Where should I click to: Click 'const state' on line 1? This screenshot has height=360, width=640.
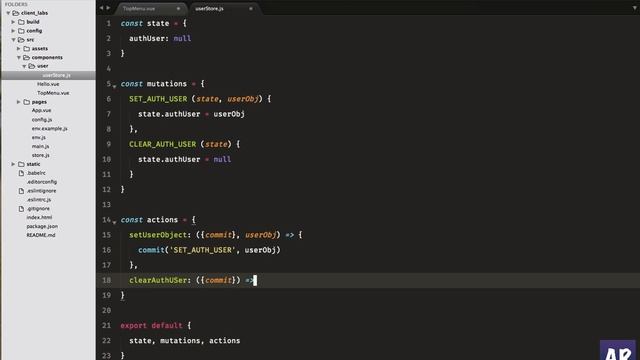click(145, 23)
